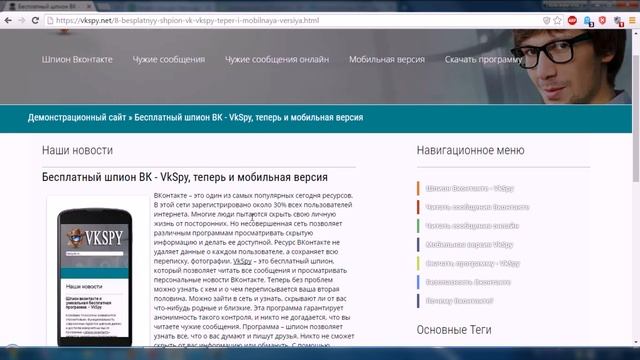Click the scrollbar down arrow

point(636,343)
